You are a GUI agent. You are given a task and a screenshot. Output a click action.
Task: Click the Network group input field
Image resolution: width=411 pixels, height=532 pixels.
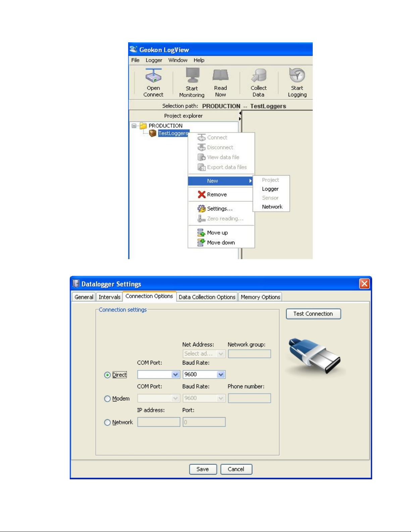(249, 354)
